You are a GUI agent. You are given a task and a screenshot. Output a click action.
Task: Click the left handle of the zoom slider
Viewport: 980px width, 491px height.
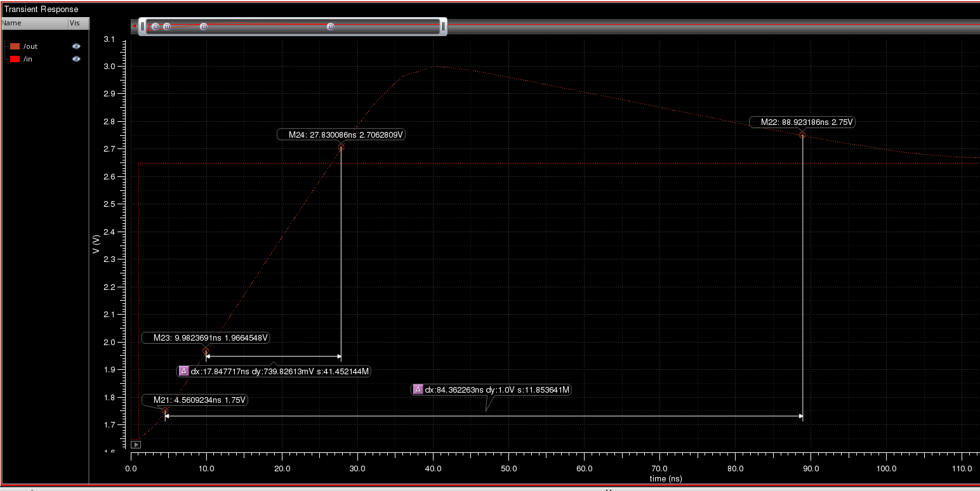[142, 26]
